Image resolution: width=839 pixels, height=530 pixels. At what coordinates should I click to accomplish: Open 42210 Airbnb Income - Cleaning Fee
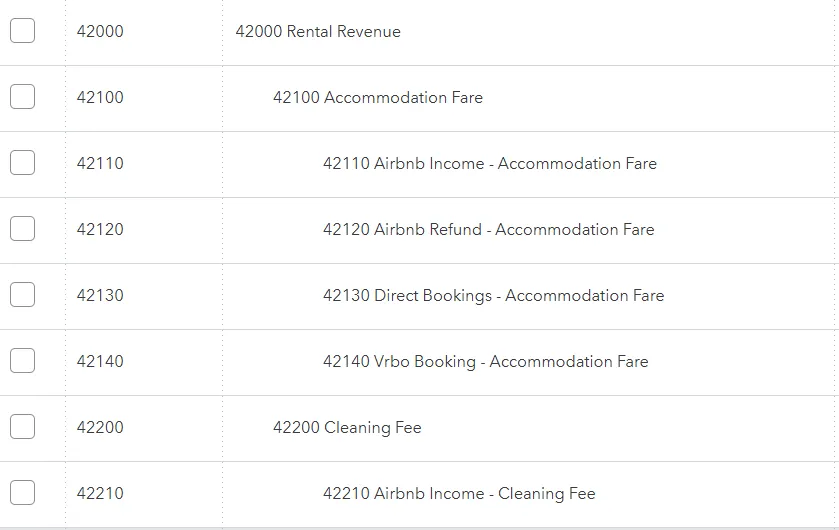[x=459, y=494]
